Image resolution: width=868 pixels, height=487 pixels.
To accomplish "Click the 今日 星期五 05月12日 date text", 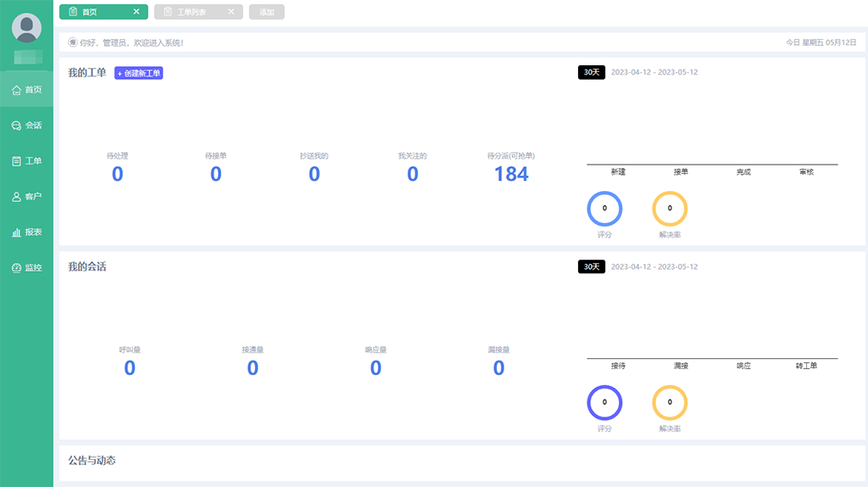I will pyautogui.click(x=821, y=42).
